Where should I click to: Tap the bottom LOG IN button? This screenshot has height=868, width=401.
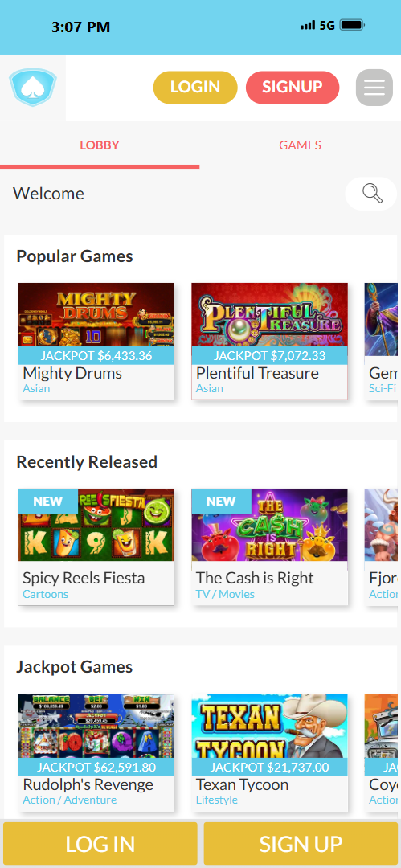(100, 844)
